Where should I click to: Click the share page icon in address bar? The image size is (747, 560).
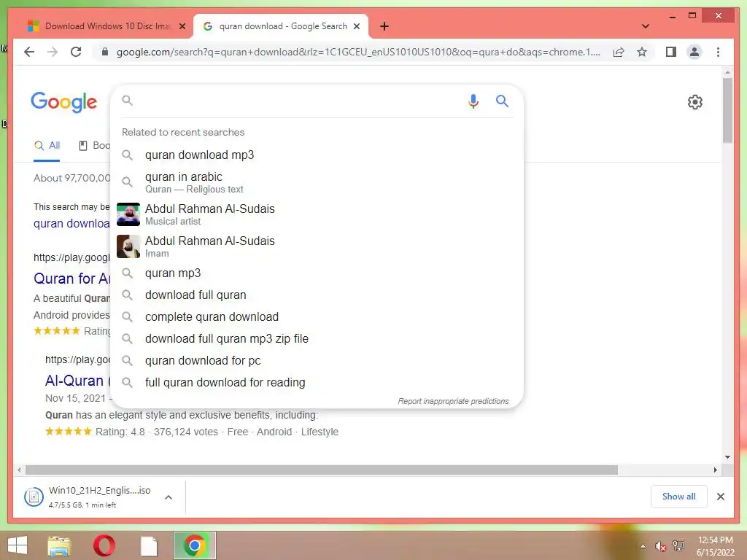619,52
